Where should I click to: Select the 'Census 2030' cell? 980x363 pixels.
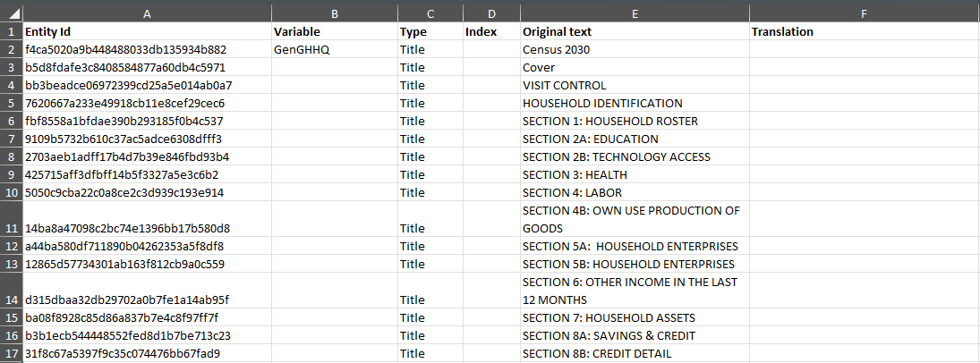click(x=634, y=49)
